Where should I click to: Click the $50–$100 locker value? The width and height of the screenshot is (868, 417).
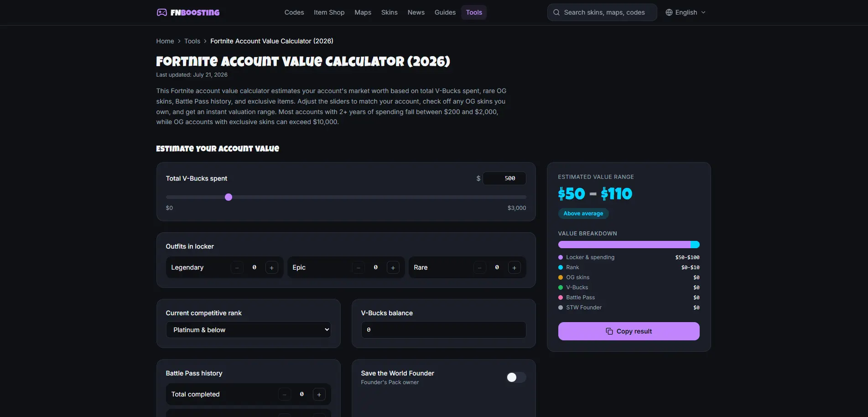pyautogui.click(x=687, y=257)
